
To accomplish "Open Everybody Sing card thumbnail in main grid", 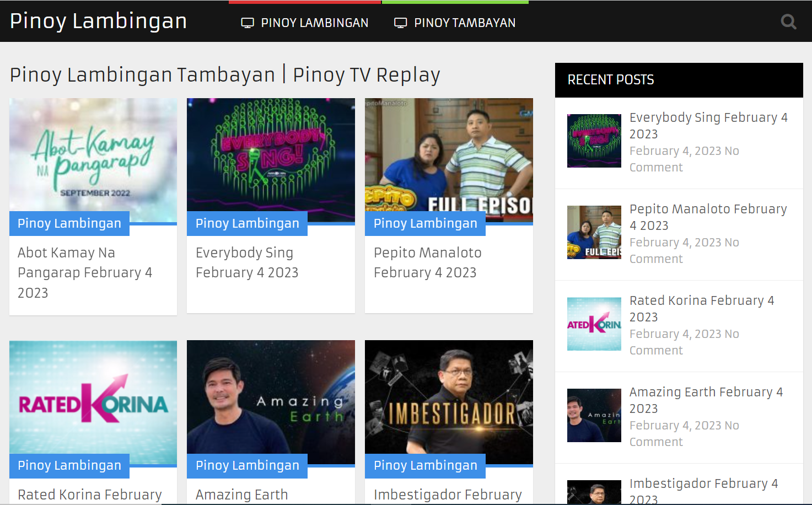I will click(x=271, y=160).
